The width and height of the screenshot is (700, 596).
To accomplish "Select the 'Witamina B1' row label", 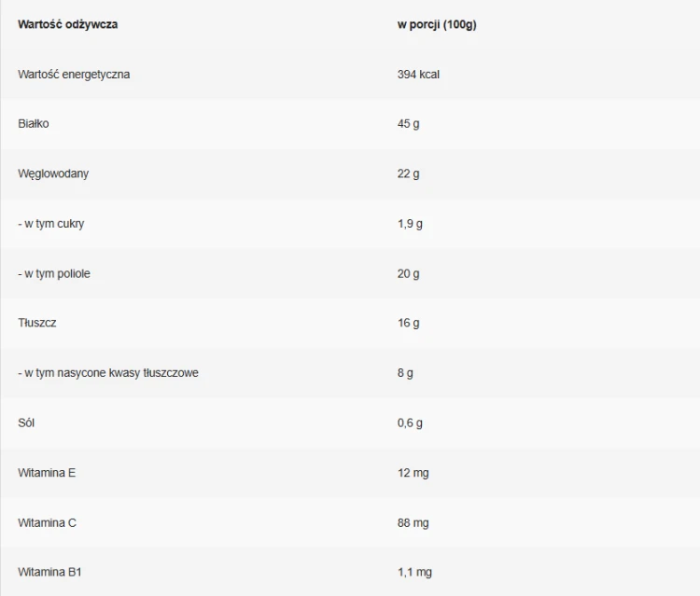I will click(x=50, y=572).
